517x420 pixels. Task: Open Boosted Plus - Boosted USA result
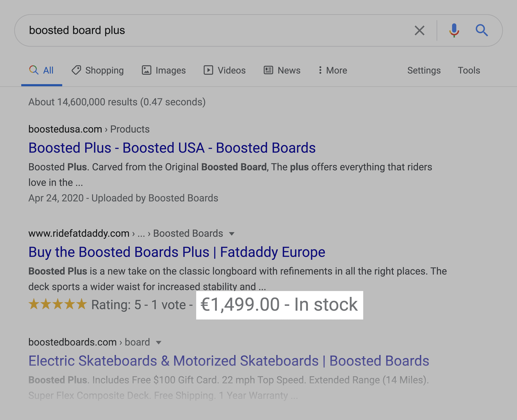[172, 148]
